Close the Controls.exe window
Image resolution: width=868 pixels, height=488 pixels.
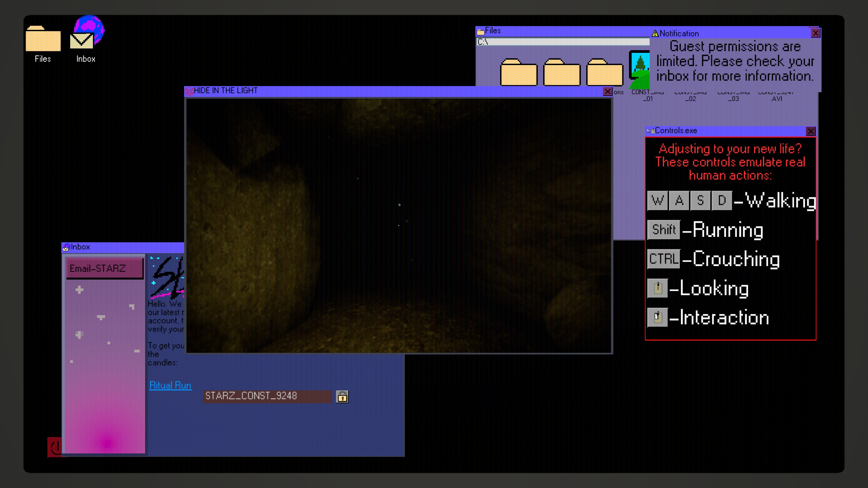click(x=810, y=131)
